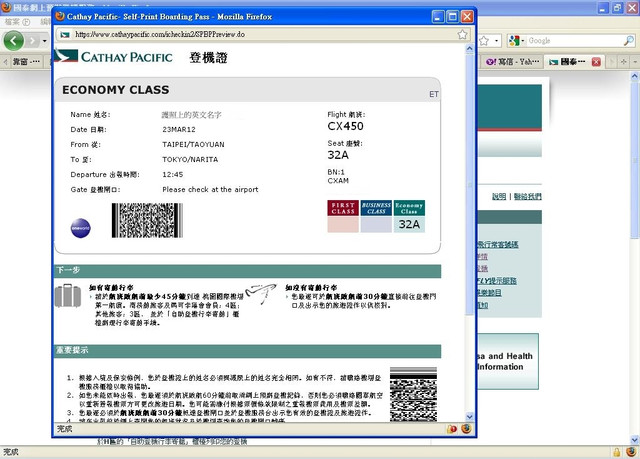Click the boarding pass 2D barcode
640x459 pixels.
[x=147, y=220]
